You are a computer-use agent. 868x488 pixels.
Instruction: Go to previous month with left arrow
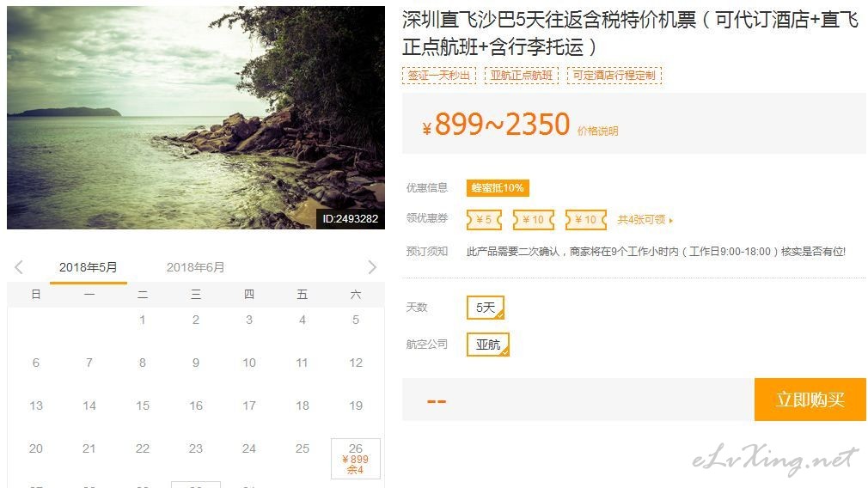coord(19,267)
